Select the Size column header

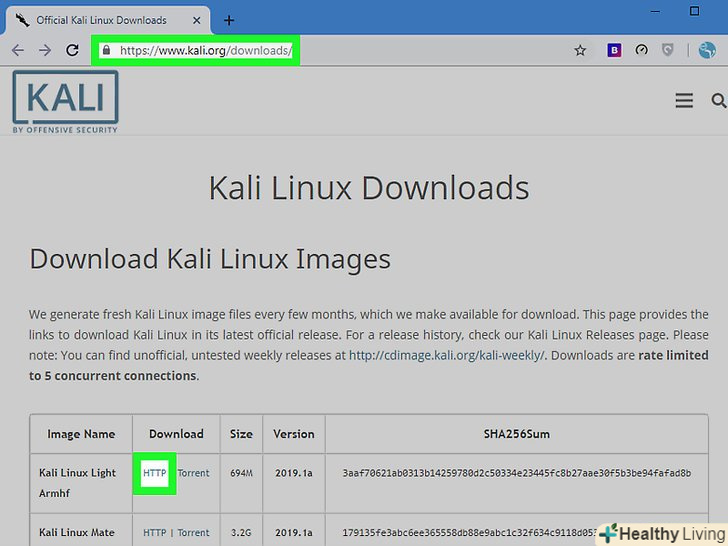pyautogui.click(x=241, y=434)
